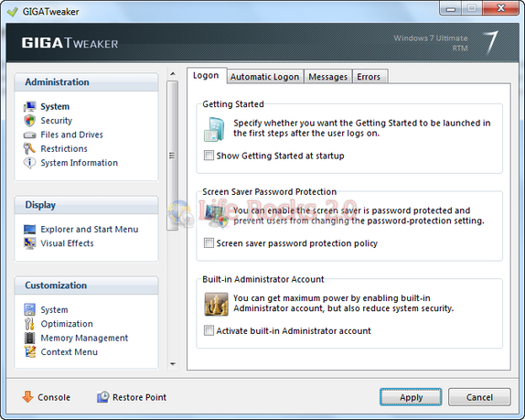Click the sidebar scrollbar thumb

pyautogui.click(x=173, y=156)
